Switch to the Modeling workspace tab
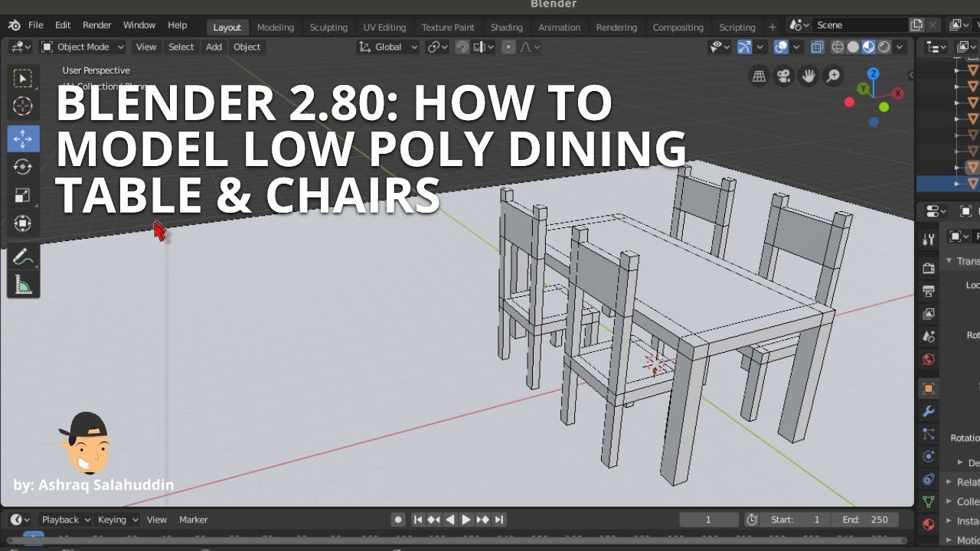Image resolution: width=980 pixels, height=551 pixels. click(275, 27)
